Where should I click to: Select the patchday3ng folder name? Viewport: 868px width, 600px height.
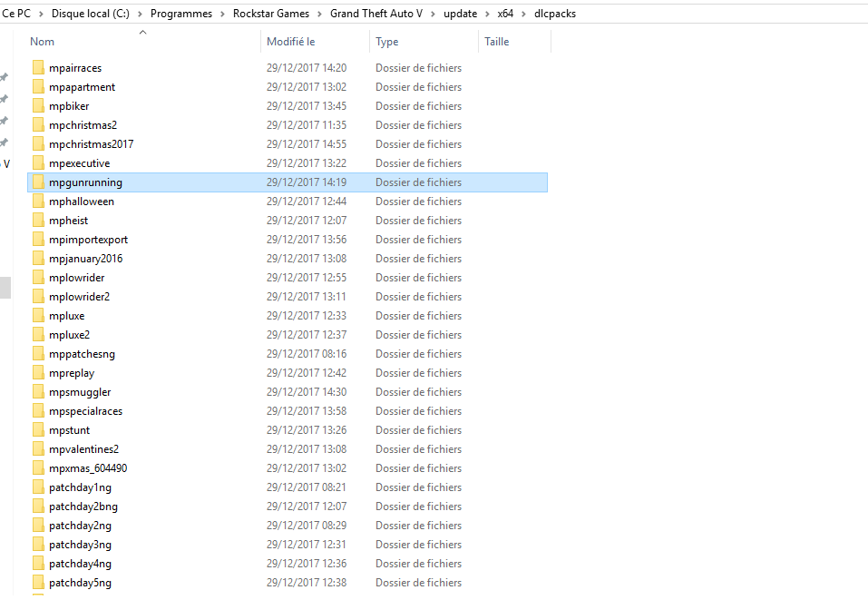pos(80,544)
